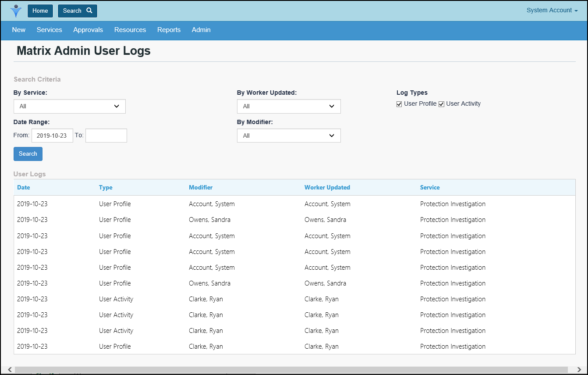Sort by the Modifier column header
The width and height of the screenshot is (588, 375).
[x=201, y=187]
